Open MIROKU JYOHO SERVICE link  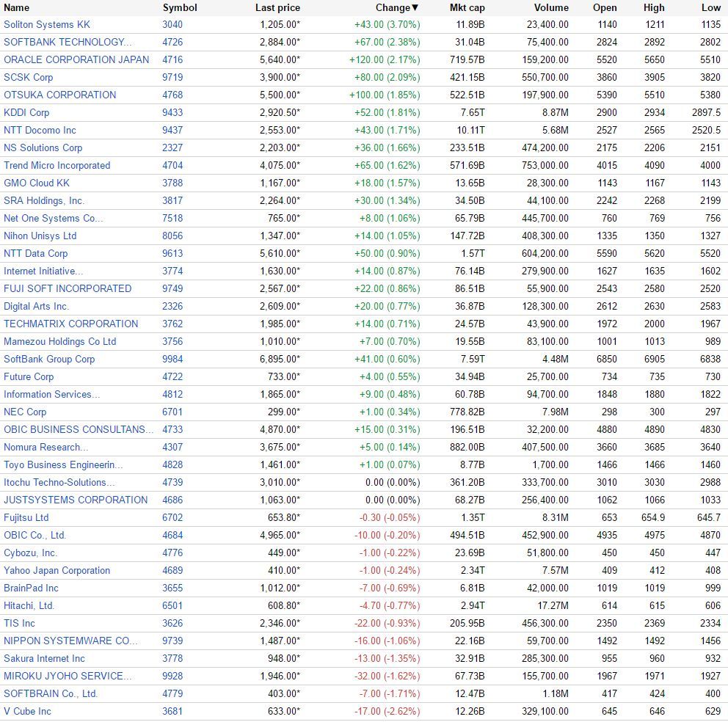pyautogui.click(x=68, y=677)
